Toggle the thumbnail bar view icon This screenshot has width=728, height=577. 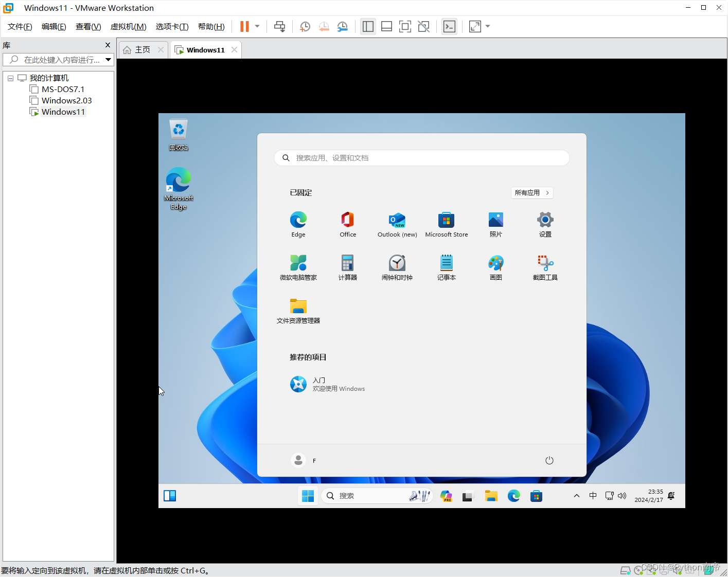pyautogui.click(x=386, y=27)
